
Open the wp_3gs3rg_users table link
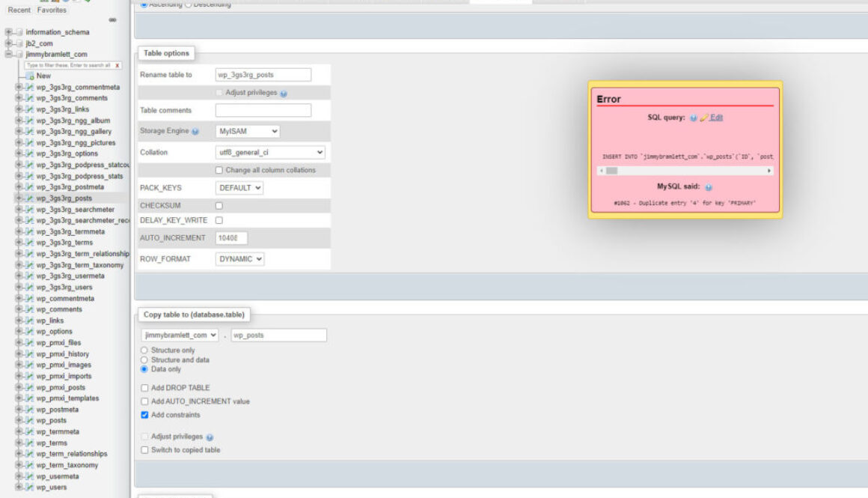pyautogui.click(x=64, y=288)
